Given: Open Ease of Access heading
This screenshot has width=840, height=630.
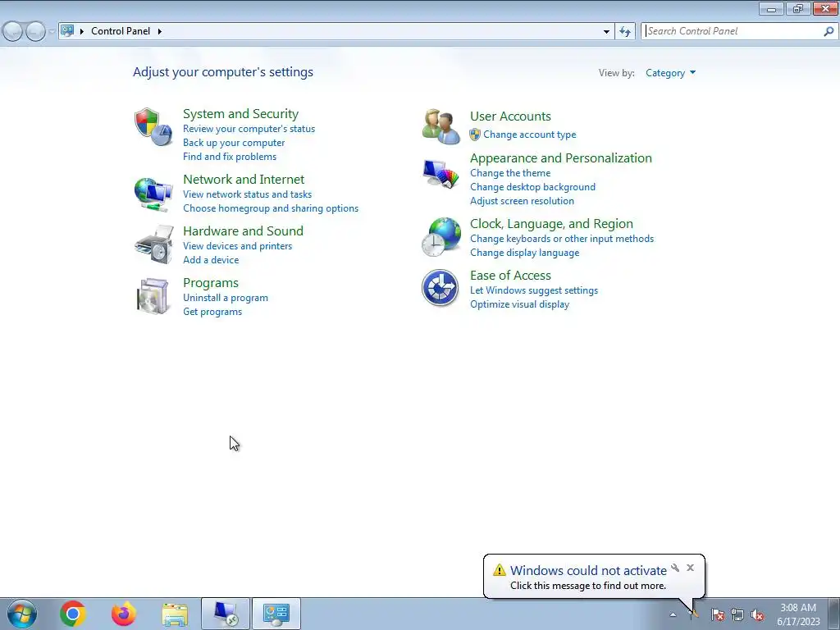Looking at the screenshot, I should point(510,276).
